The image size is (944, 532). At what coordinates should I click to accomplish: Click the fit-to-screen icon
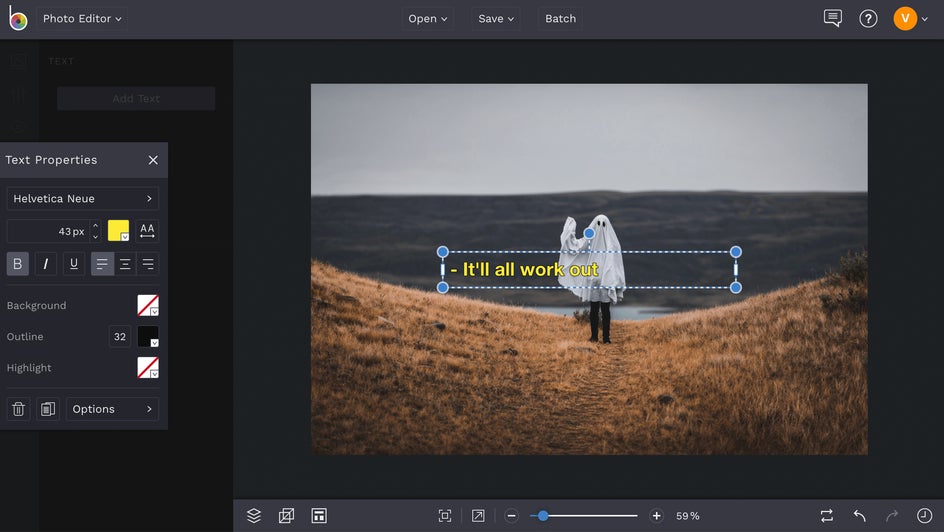click(x=445, y=516)
